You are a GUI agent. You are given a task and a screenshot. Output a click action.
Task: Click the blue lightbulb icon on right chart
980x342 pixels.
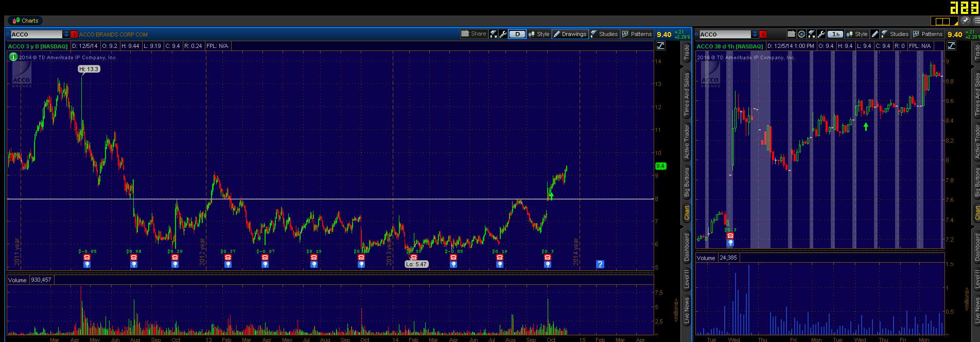pyautogui.click(x=730, y=243)
